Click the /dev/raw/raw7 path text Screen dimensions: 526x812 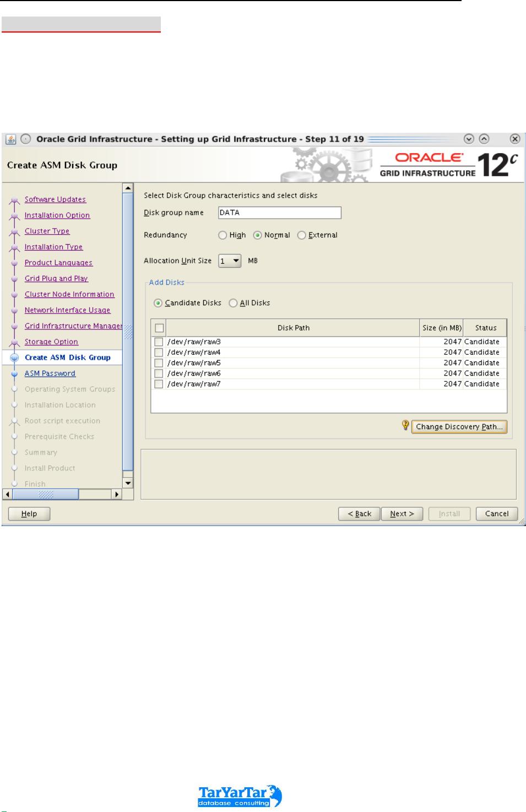pos(194,384)
